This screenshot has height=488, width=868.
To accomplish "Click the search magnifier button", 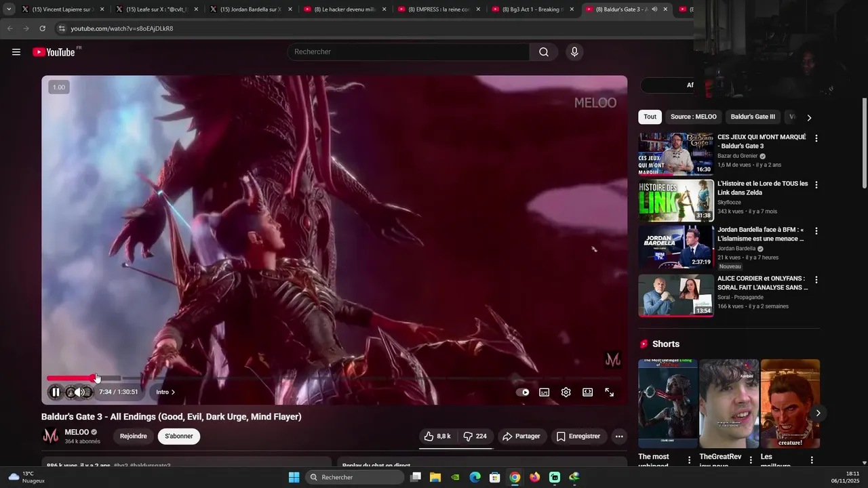I will click(x=544, y=52).
